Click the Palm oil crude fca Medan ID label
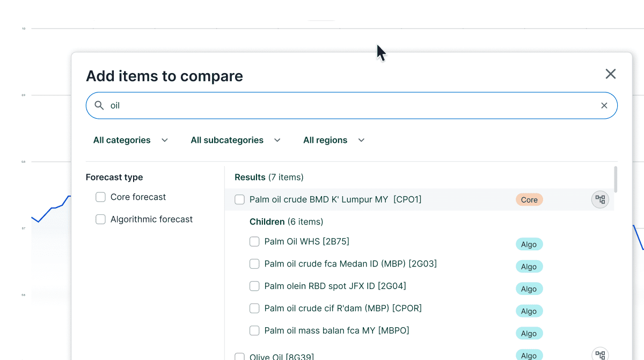Image resolution: width=644 pixels, height=360 pixels. click(x=350, y=264)
